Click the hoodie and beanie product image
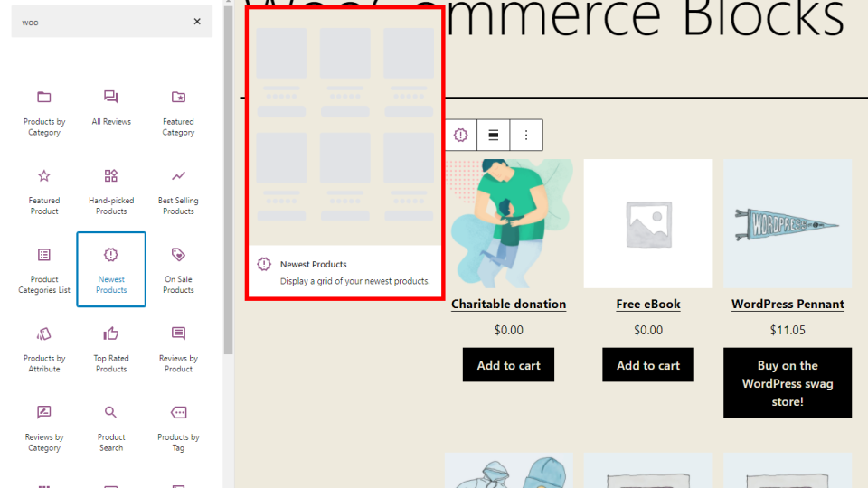This screenshot has height=488, width=868. pyautogui.click(x=508, y=471)
